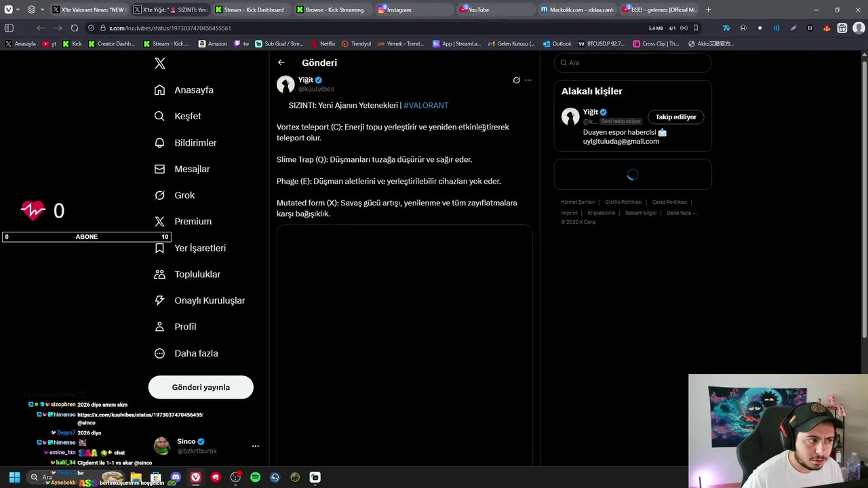This screenshot has width=868, height=488.
Task: Switch to the YouTube tab
Action: tap(495, 9)
